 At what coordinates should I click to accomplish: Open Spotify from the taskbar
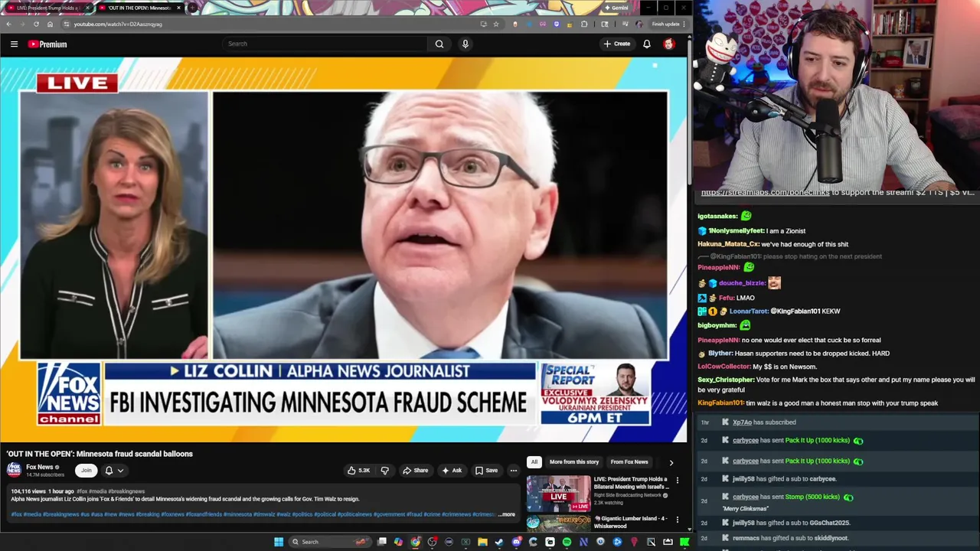[567, 542]
